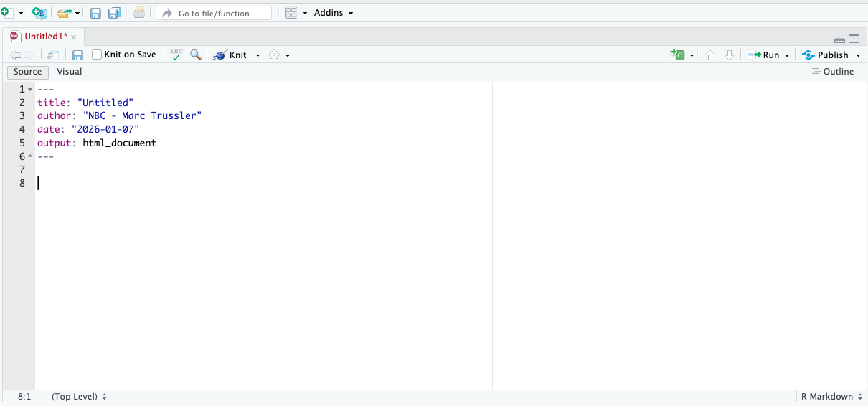Open the Addins dropdown menu
The image size is (868, 406).
click(334, 13)
